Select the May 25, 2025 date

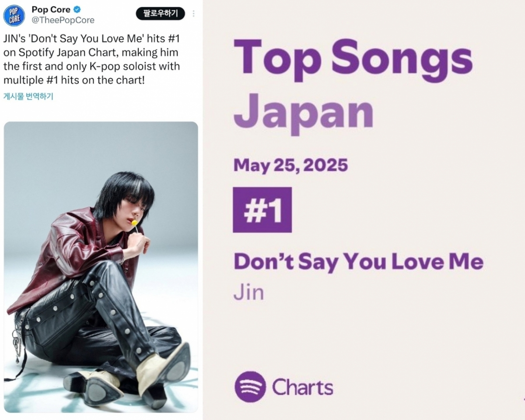tap(291, 165)
